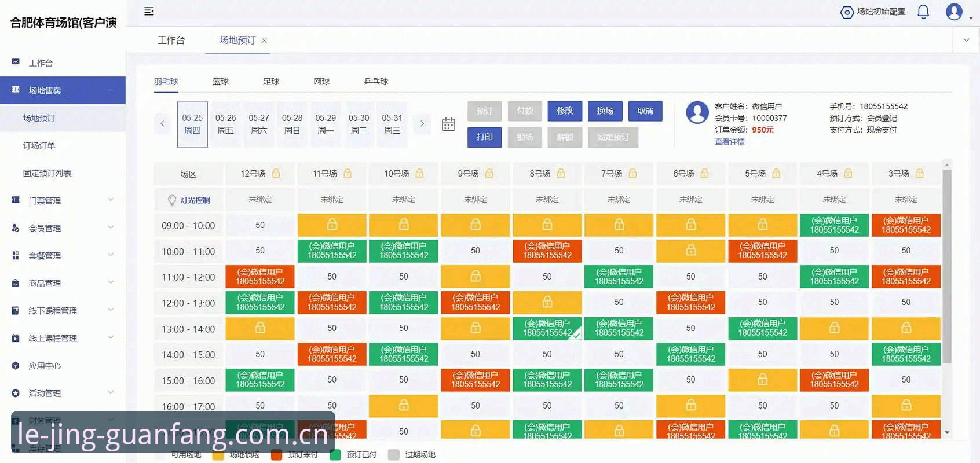Switch to the 乒乓球 sport tab
The width and height of the screenshot is (980, 463).
coord(376,82)
